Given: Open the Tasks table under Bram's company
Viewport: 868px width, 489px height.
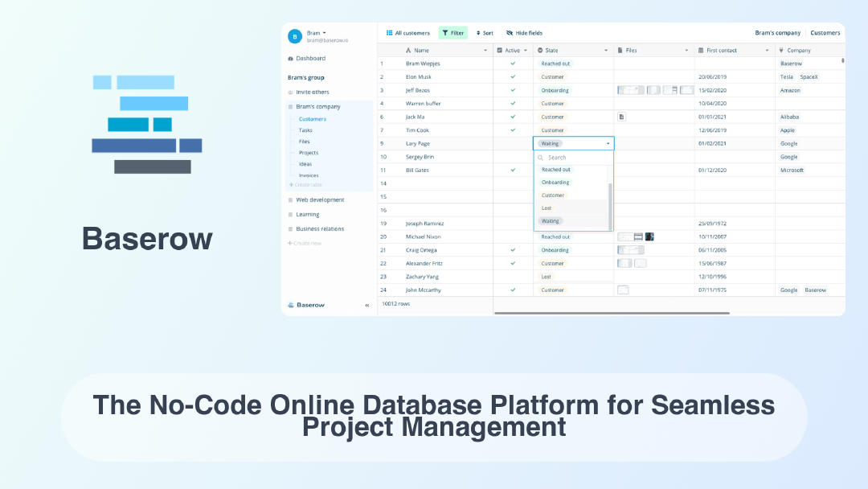Looking at the screenshot, I should (305, 129).
